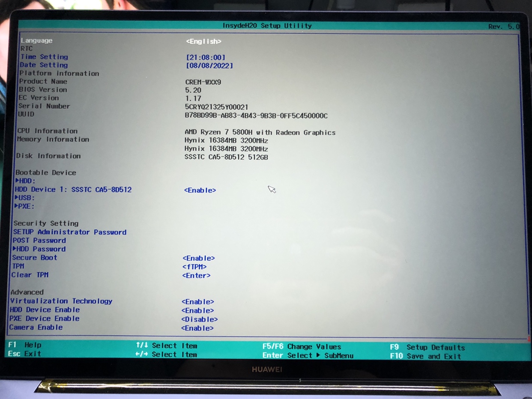Toggle PXE Device Enable Disable value
Viewport: 532px width, 399px height.
pos(199,319)
